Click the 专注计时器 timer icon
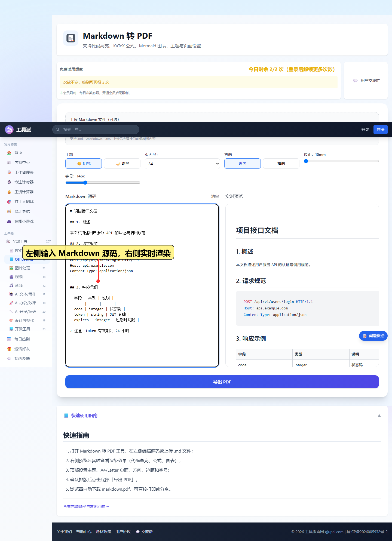Viewport: 392px width, 541px height. click(9, 182)
